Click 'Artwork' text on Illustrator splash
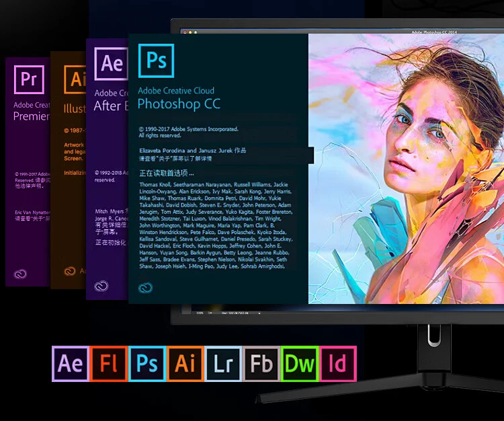The width and height of the screenshot is (504, 421). [x=74, y=145]
